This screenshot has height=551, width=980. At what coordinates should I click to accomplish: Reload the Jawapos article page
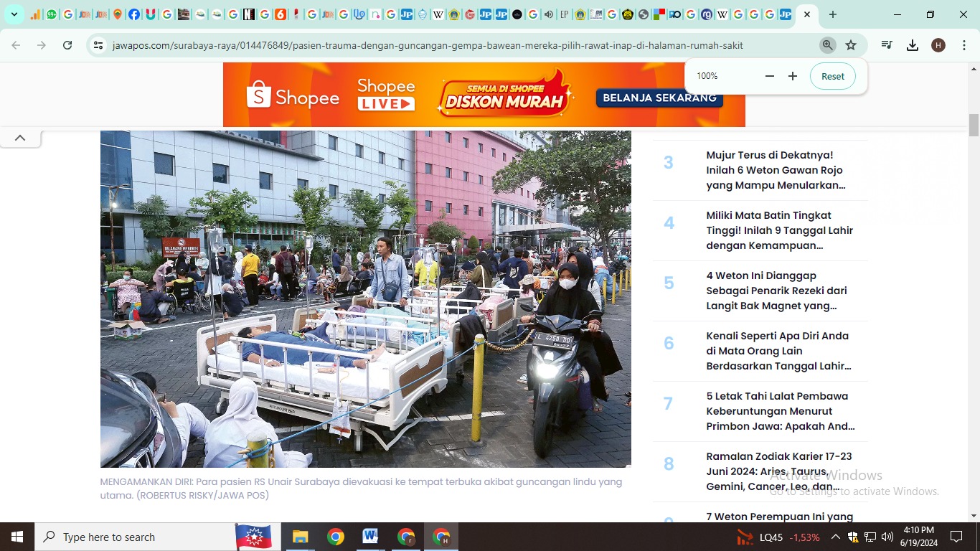[67, 45]
